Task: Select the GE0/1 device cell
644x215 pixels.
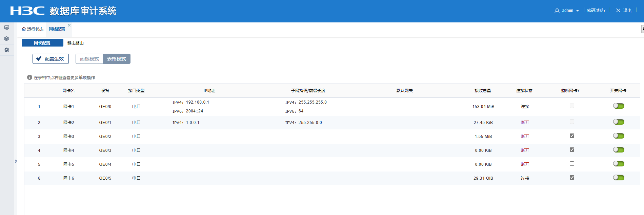Action: [105, 123]
